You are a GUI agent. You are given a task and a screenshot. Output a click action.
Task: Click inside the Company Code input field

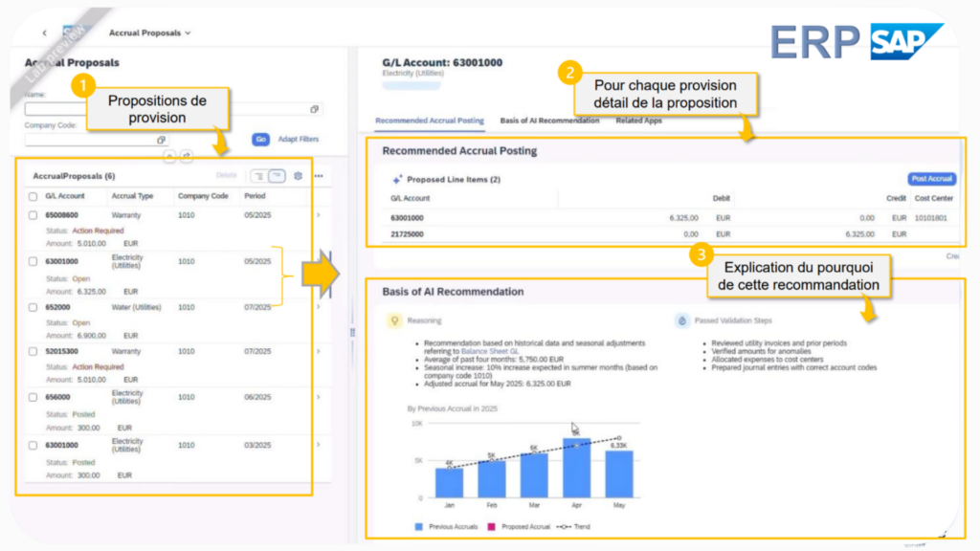(86, 140)
